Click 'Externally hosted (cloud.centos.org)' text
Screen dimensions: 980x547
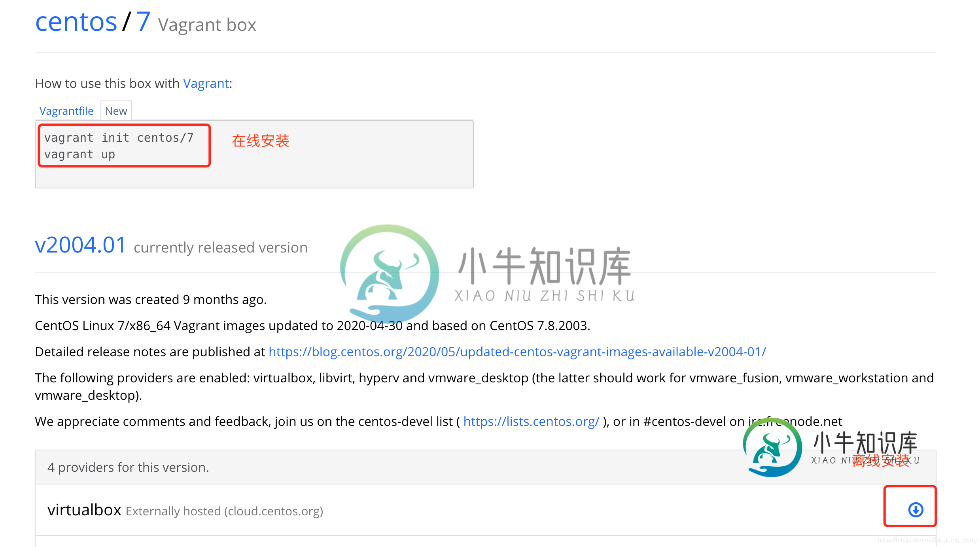pos(225,511)
